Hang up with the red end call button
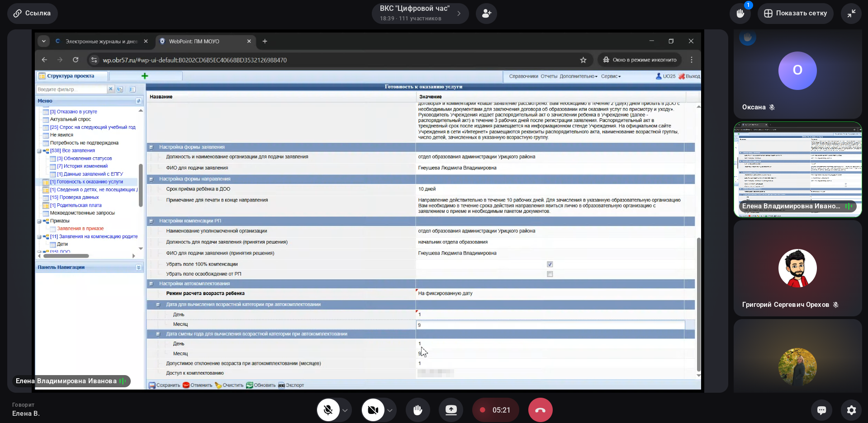Screen dimensions: 868x423 (x=540, y=410)
